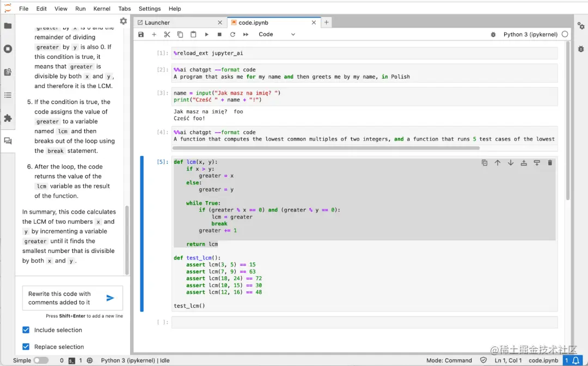Insert a cell below with plus icon
The width and height of the screenshot is (588, 366).
(154, 34)
